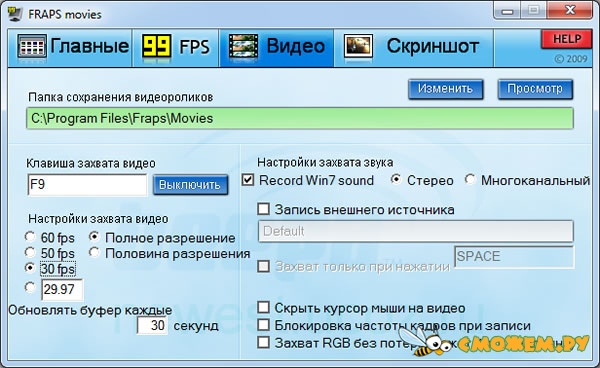Image resolution: width=600 pixels, height=368 pixels.
Task: Select the custom 29.97 fps radio button
Action: point(30,288)
